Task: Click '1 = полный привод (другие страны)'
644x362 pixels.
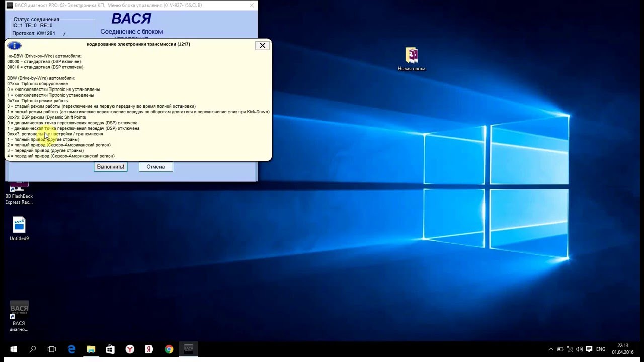Action: click(43, 139)
